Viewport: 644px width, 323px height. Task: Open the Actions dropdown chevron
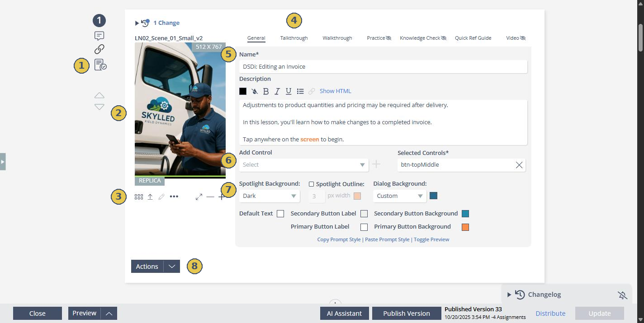point(172,267)
